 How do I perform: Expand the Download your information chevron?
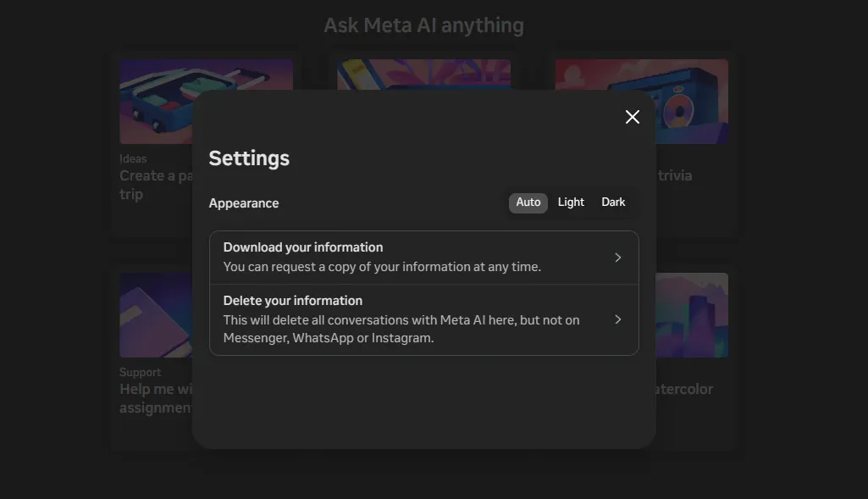click(x=618, y=258)
